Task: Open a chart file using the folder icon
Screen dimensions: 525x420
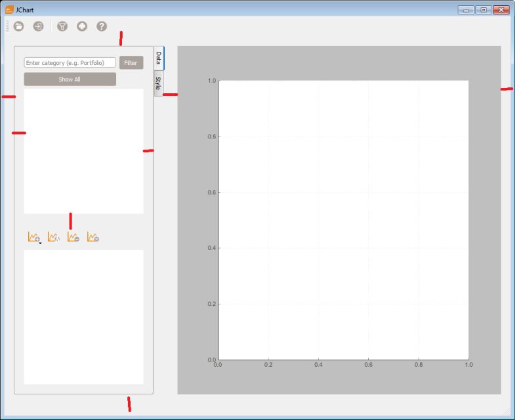Action: click(x=18, y=26)
